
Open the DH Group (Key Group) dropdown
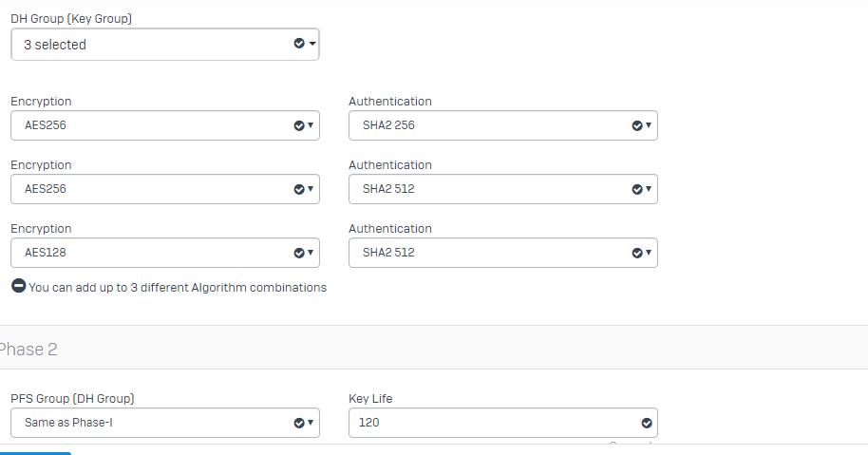(165, 45)
